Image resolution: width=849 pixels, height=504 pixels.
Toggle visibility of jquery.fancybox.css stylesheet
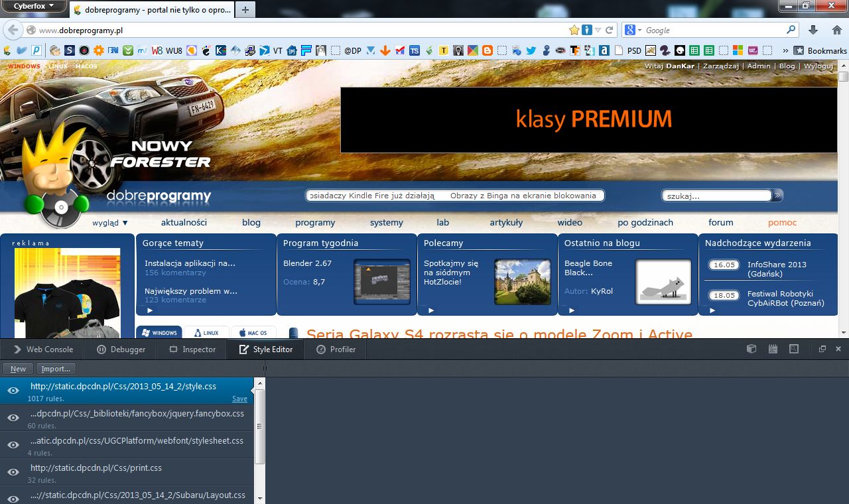[x=13, y=418]
